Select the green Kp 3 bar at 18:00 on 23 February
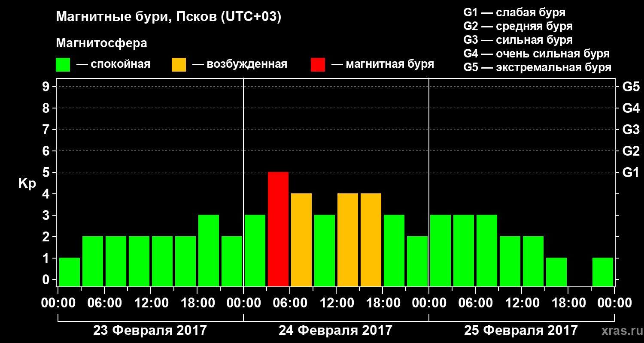 [209, 250]
